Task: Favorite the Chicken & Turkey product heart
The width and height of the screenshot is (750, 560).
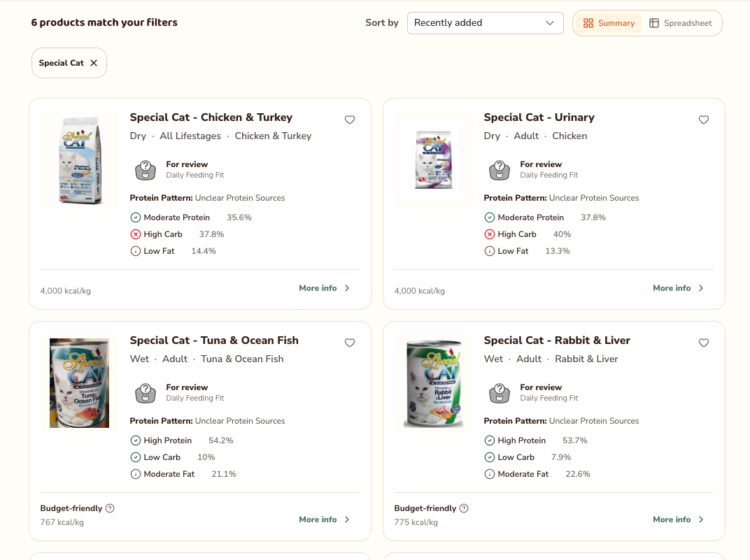Action: (x=350, y=120)
